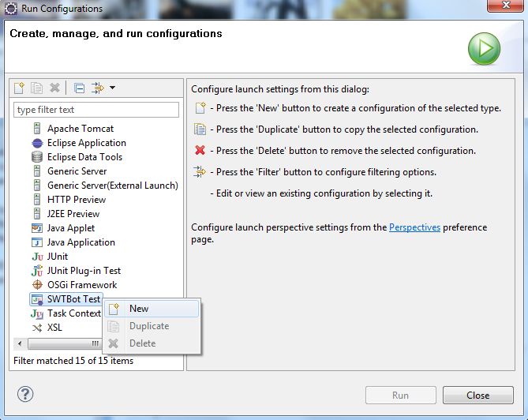Screen dimensions: 528x420
Task: Click the XSL shuffle icon
Action: (37, 328)
